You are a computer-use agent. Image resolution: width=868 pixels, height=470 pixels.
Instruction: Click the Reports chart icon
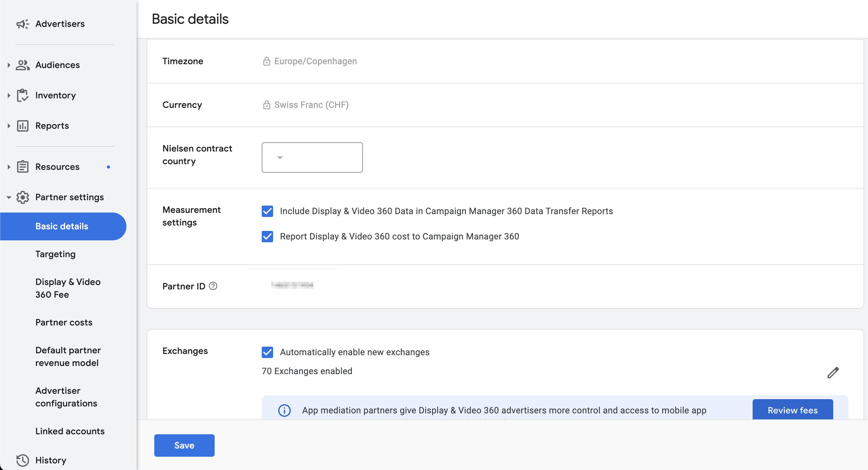(22, 126)
